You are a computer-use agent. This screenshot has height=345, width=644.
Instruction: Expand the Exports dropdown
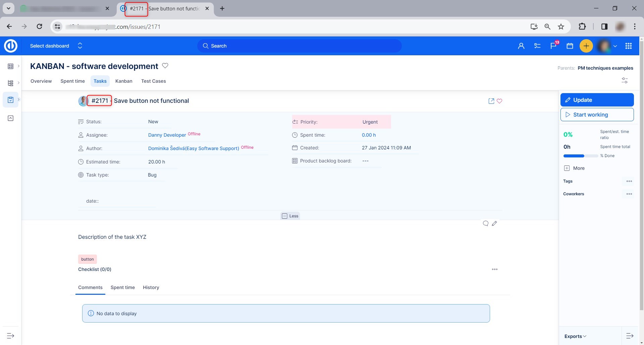click(x=575, y=336)
